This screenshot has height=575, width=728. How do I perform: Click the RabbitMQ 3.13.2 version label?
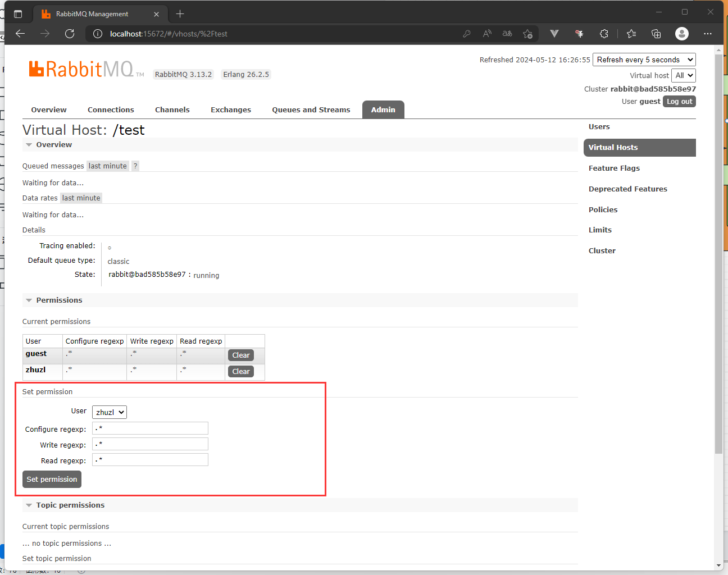point(183,74)
